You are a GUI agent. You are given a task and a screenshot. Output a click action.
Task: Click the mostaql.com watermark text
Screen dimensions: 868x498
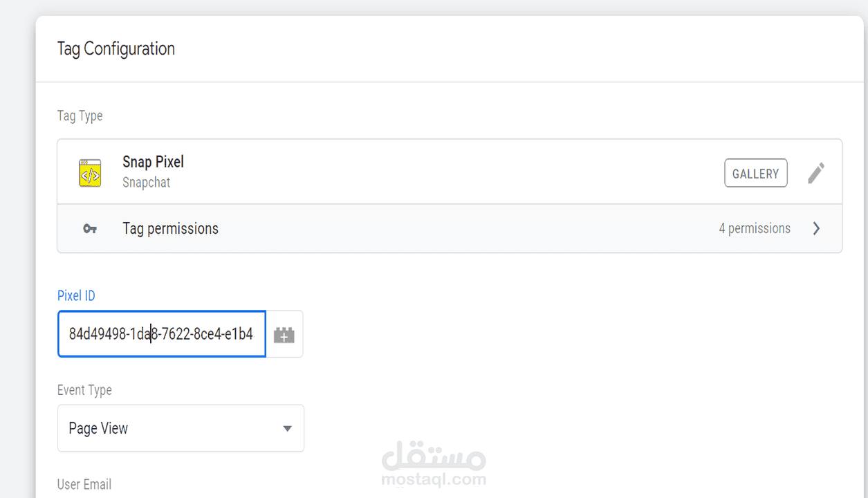coord(435,479)
